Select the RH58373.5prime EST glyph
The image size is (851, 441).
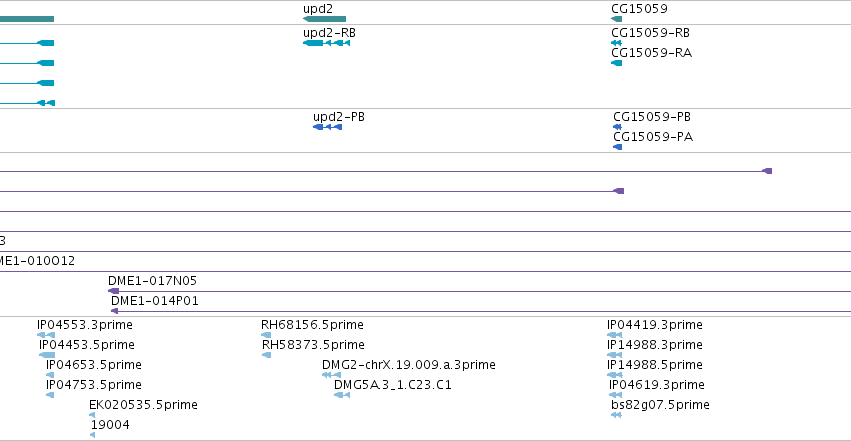click(266, 355)
